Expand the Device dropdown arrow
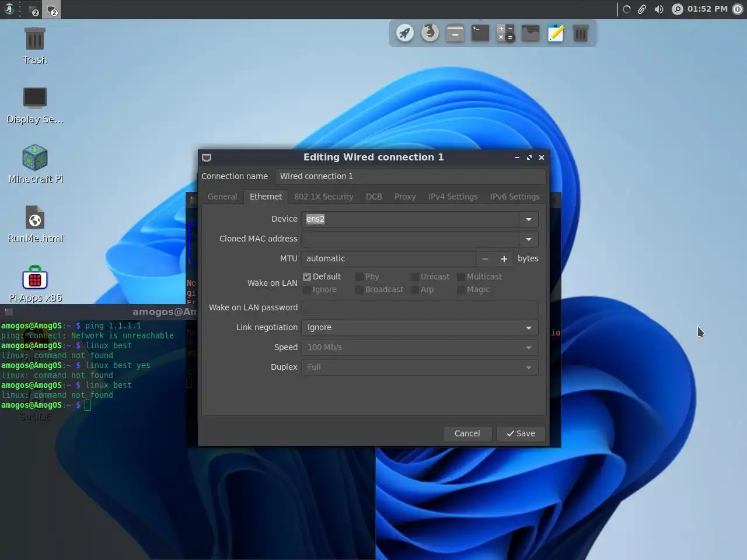Image resolution: width=747 pixels, height=560 pixels. pyautogui.click(x=528, y=219)
